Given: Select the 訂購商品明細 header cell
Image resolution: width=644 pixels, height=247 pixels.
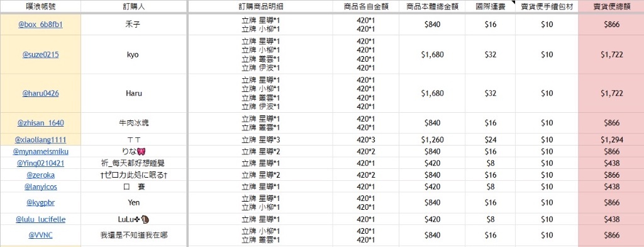Looking at the screenshot, I should click(260, 7).
